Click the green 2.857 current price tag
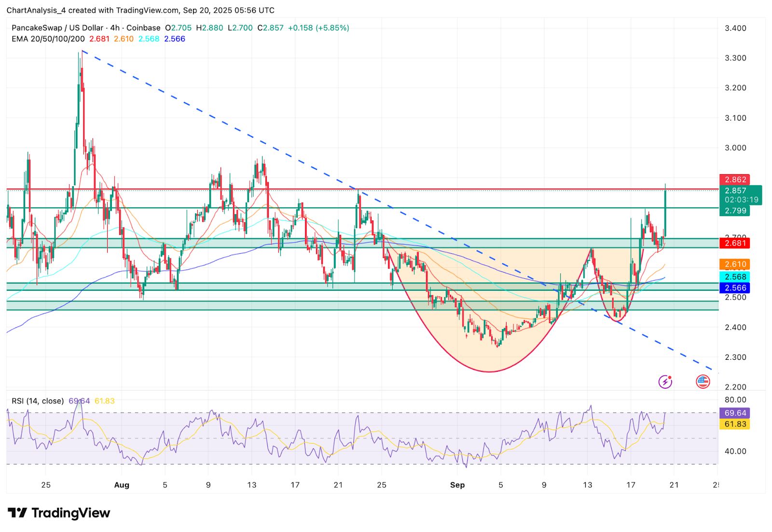Viewport: 772px width, 532px height. (735, 191)
